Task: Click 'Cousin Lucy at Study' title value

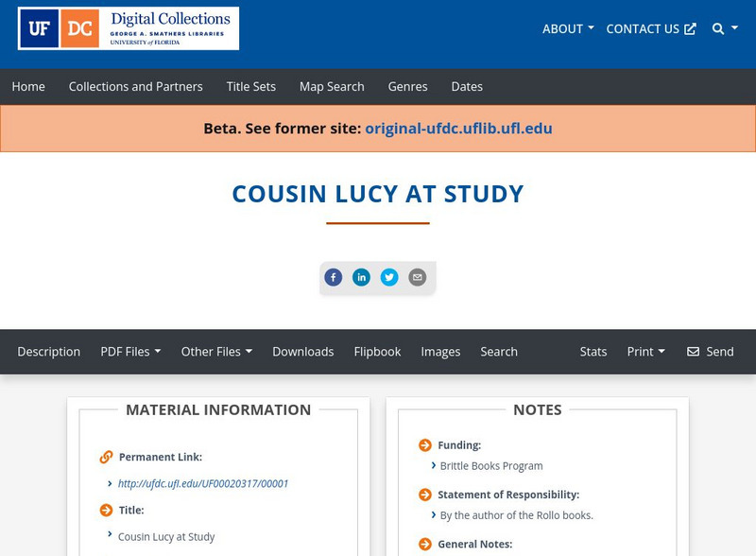Action: pos(166,537)
